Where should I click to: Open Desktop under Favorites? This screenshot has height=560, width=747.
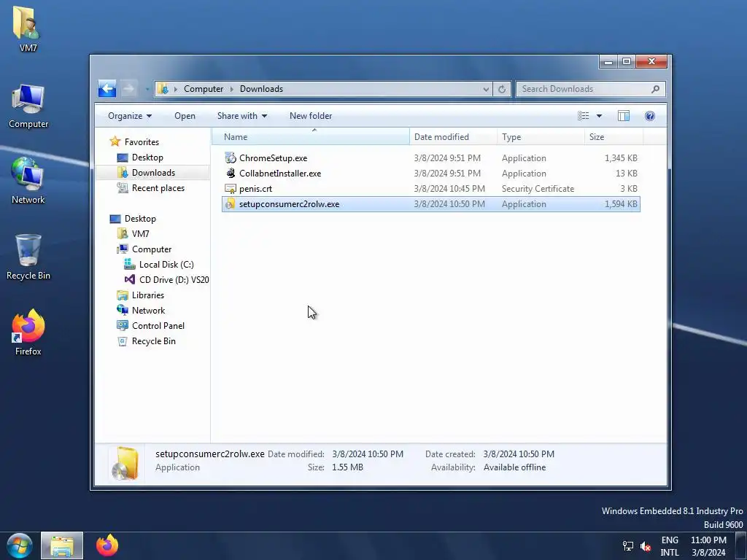pyautogui.click(x=147, y=157)
